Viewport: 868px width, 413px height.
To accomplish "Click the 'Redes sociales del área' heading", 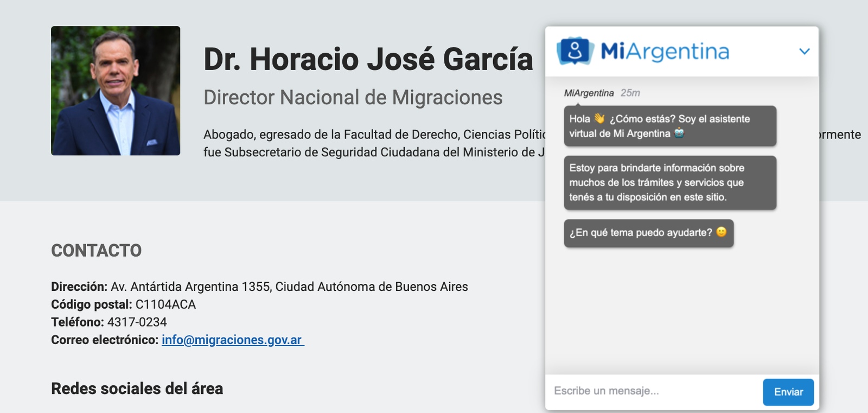I will pos(137,389).
